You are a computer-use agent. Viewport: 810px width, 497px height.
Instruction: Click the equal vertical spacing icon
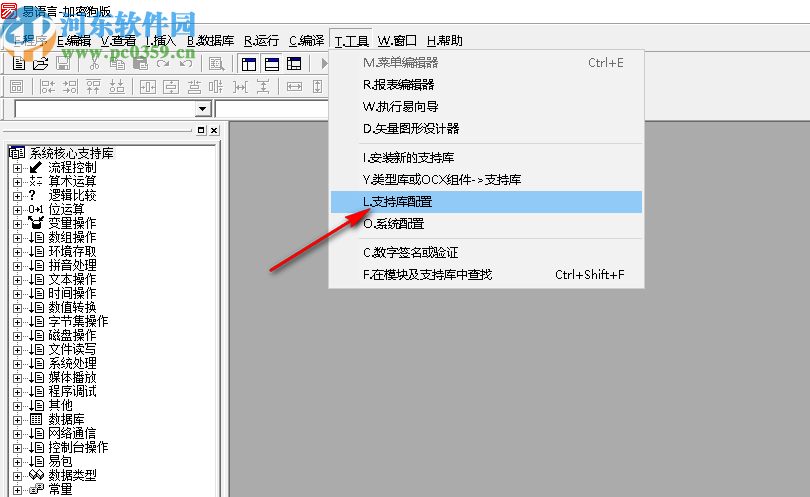pos(263,86)
